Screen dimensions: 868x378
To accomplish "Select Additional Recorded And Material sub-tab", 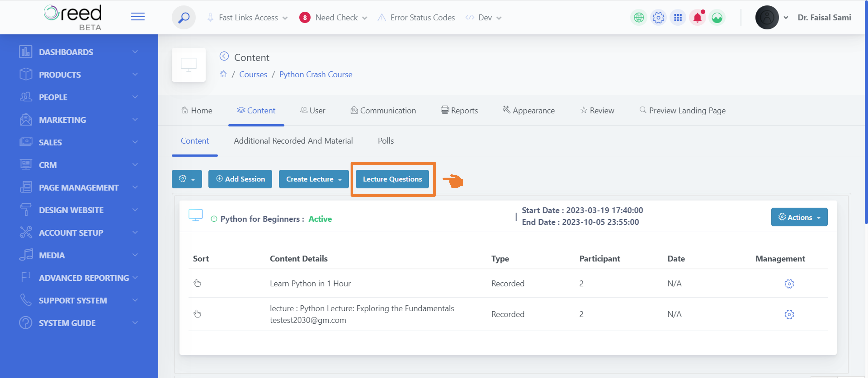I will (x=293, y=141).
